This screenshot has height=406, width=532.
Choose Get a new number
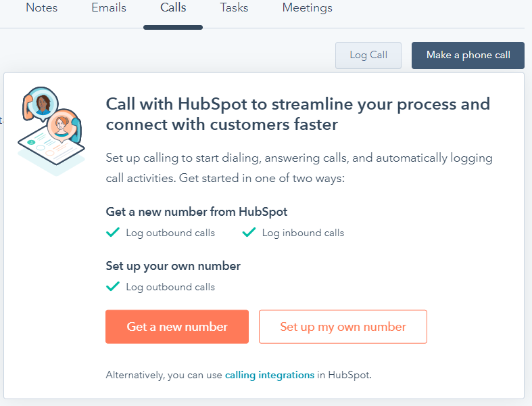point(177,327)
